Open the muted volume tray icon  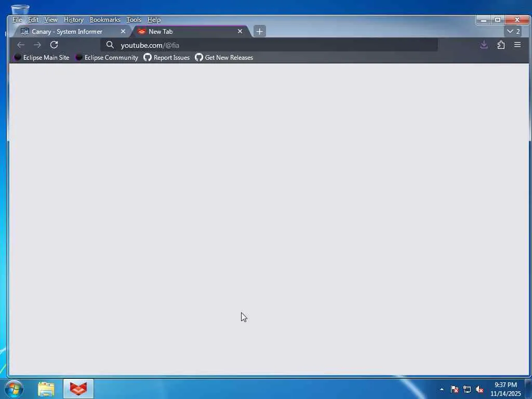click(x=480, y=389)
